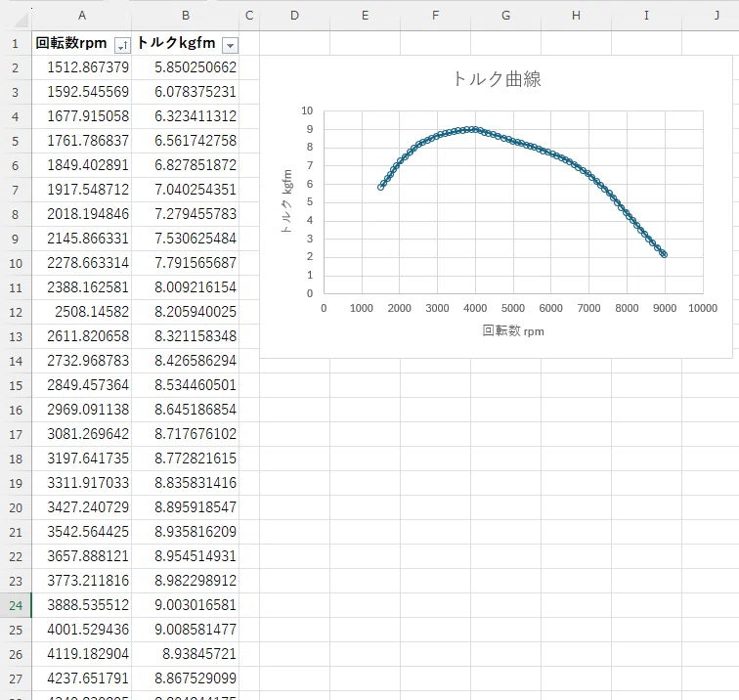Select cell with value 5.850250662
The image size is (739, 700).
coord(186,67)
